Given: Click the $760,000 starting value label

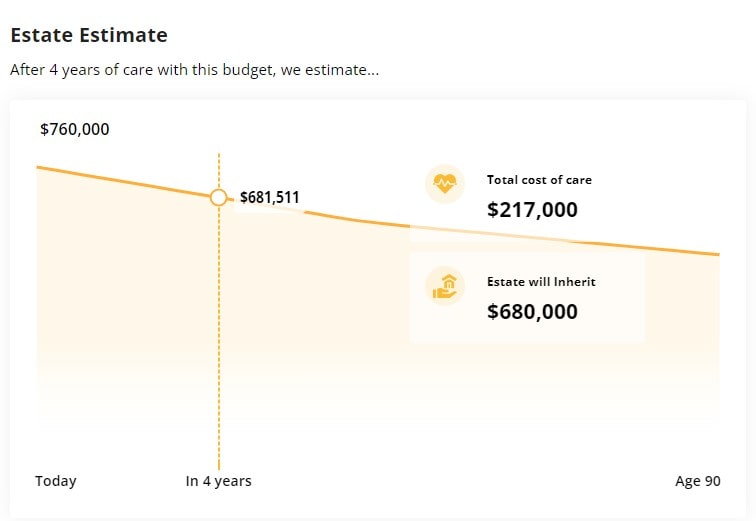Looking at the screenshot, I should pyautogui.click(x=75, y=129).
